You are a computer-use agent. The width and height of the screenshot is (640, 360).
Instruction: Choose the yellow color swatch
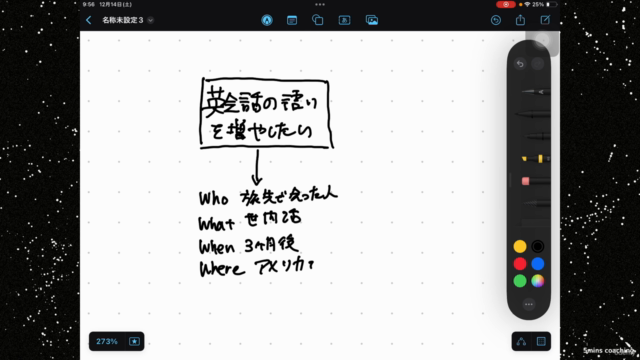point(520,246)
